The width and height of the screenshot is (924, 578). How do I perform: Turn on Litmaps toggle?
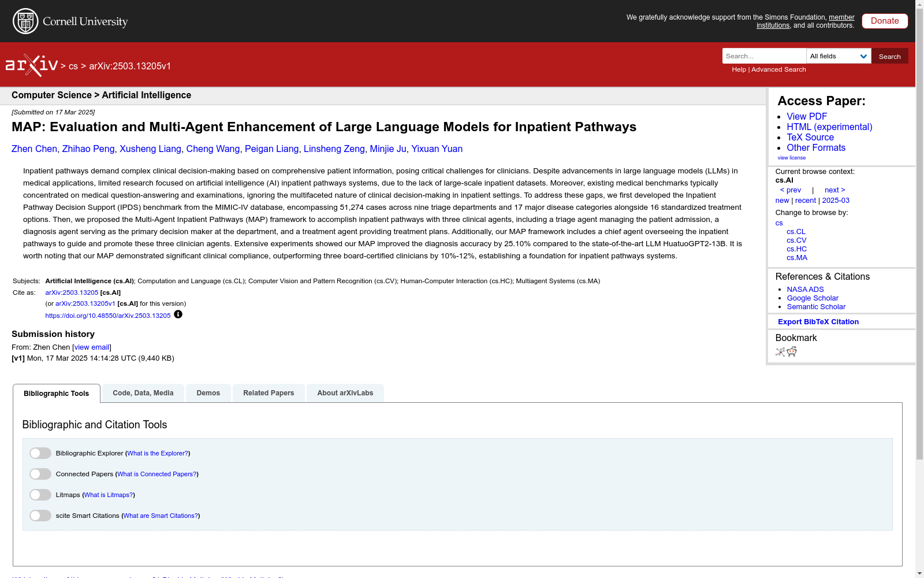pyautogui.click(x=40, y=495)
